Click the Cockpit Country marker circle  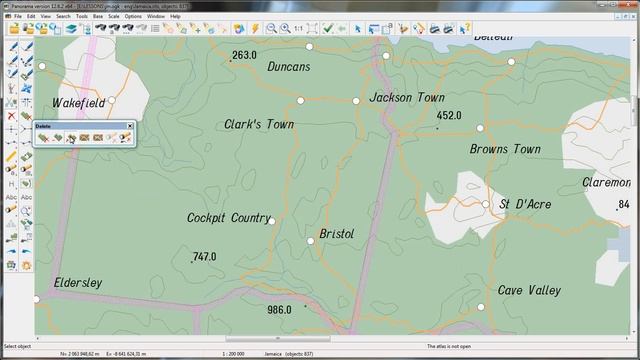pyautogui.click(x=272, y=221)
